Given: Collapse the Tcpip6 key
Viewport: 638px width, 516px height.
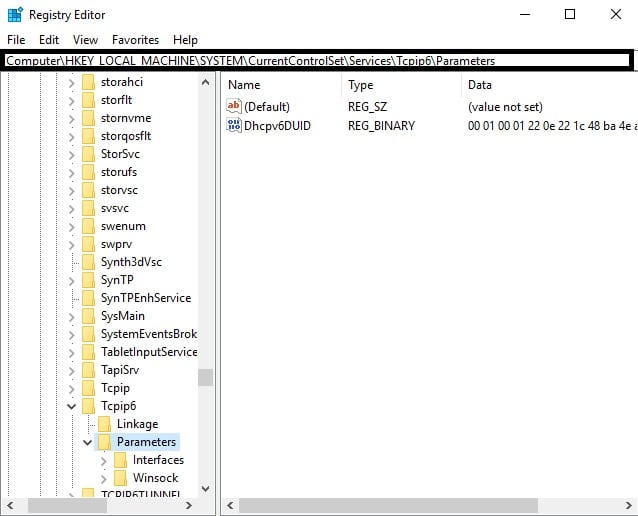Looking at the screenshot, I should 72,406.
